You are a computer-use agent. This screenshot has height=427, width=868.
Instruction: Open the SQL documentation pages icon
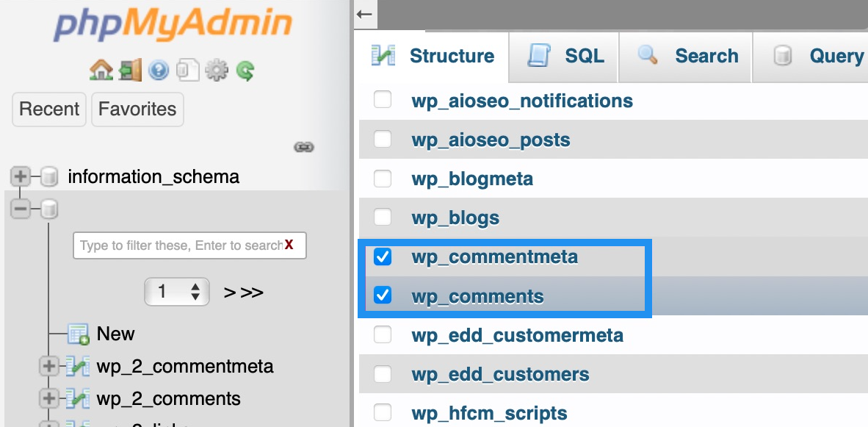188,71
